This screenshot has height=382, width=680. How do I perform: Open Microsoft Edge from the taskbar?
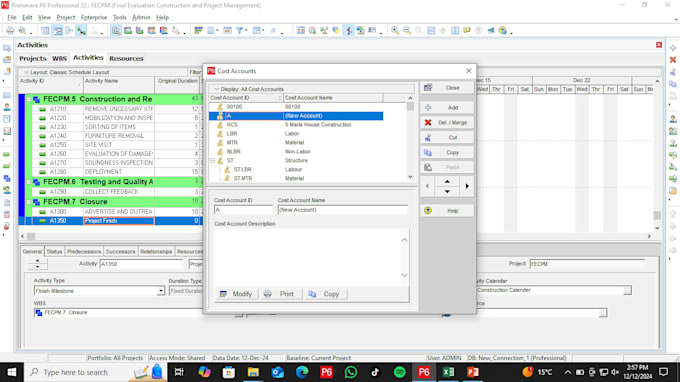click(302, 372)
